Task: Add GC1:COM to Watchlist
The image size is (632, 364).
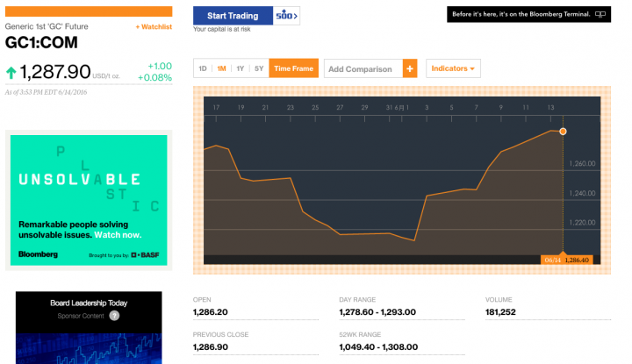Action: tap(154, 27)
